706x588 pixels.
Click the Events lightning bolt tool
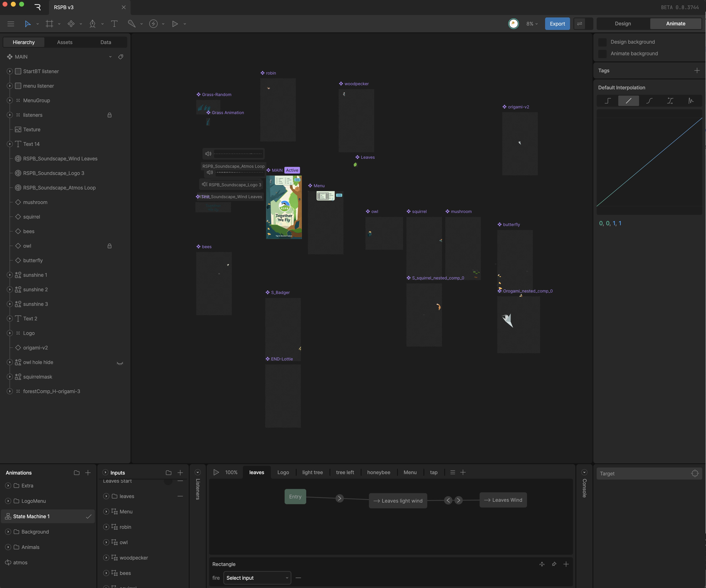153,24
